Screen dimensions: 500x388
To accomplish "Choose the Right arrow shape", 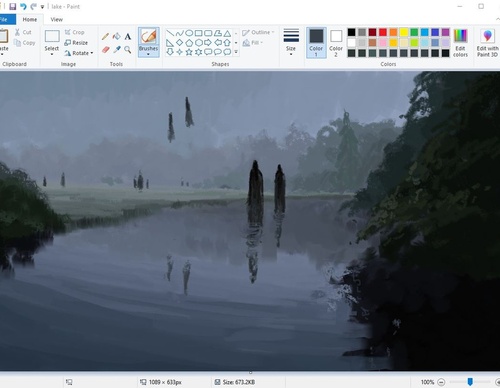I will click(x=208, y=43).
